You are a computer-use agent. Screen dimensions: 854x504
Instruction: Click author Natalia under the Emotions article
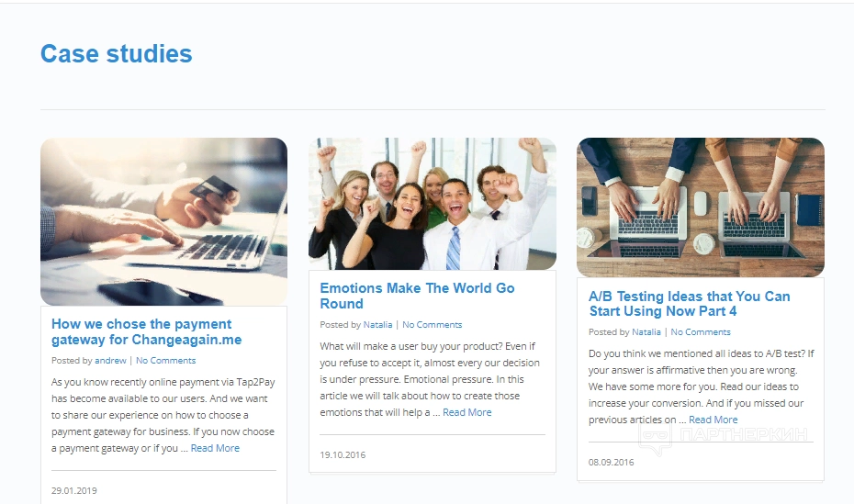tap(378, 324)
